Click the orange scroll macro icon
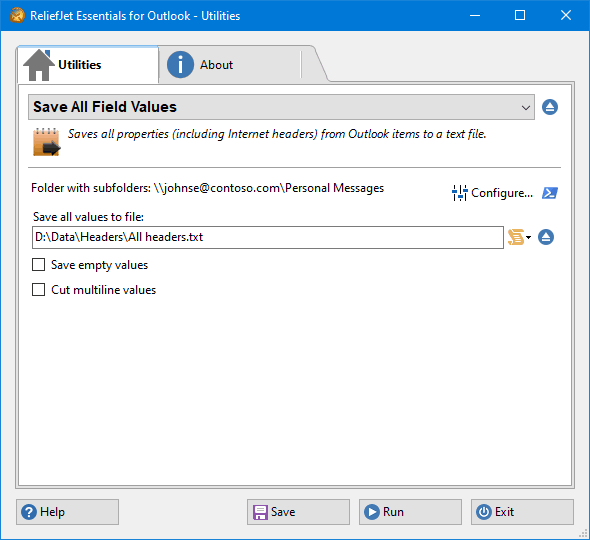The width and height of the screenshot is (590, 540). pyautogui.click(x=516, y=237)
